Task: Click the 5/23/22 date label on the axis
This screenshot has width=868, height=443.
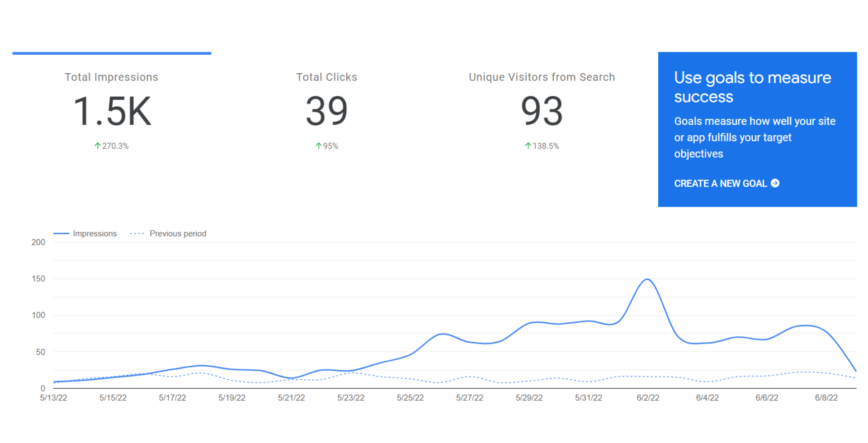Action: [x=351, y=398]
